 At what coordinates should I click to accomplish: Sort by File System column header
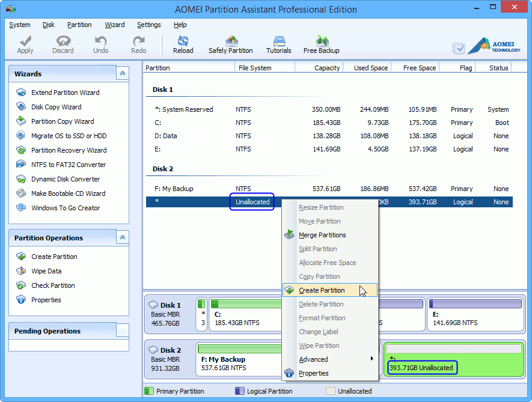coord(264,67)
